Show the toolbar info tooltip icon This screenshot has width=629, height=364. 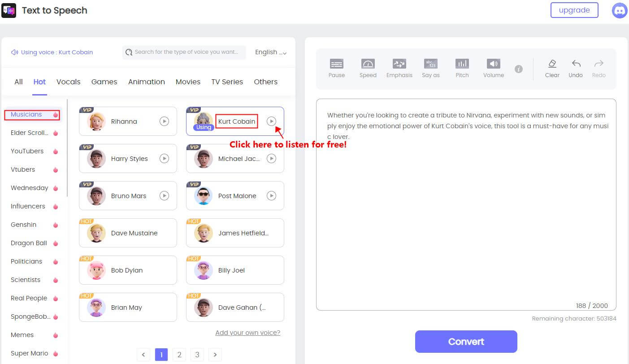519,69
